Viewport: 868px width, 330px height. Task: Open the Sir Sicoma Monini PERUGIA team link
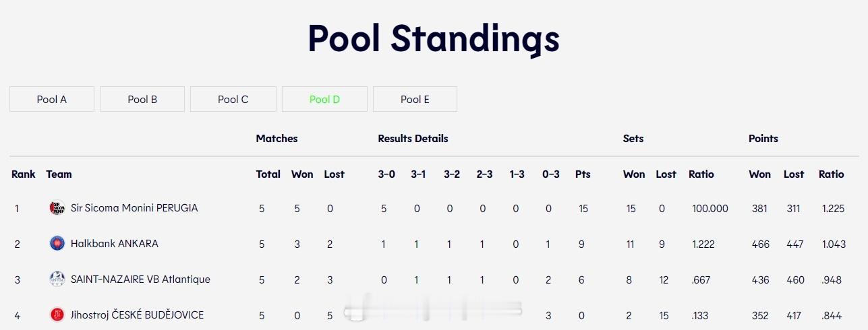coord(134,208)
